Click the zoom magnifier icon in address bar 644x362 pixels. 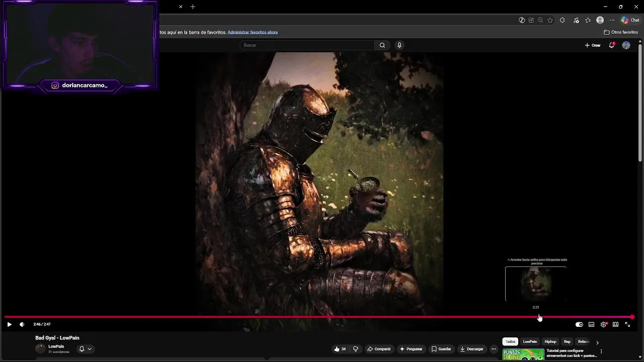pos(540,20)
